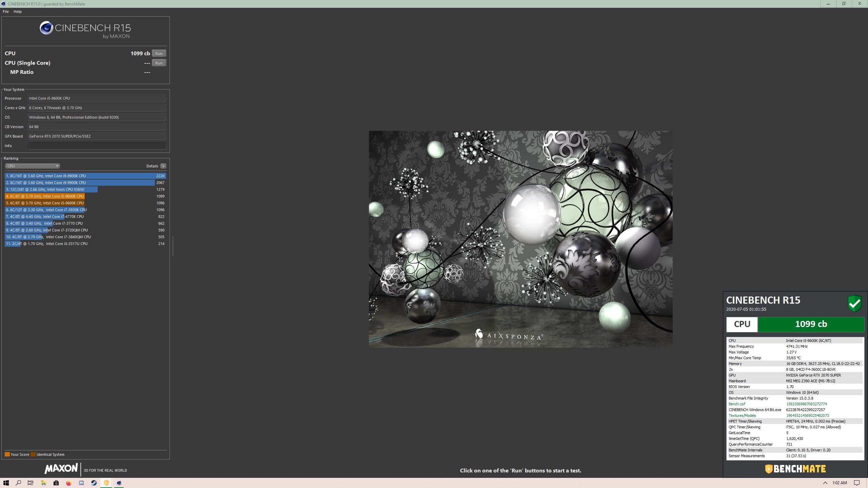
Task: Select ranking row 1 i9-9900K 2220
Action: point(85,176)
